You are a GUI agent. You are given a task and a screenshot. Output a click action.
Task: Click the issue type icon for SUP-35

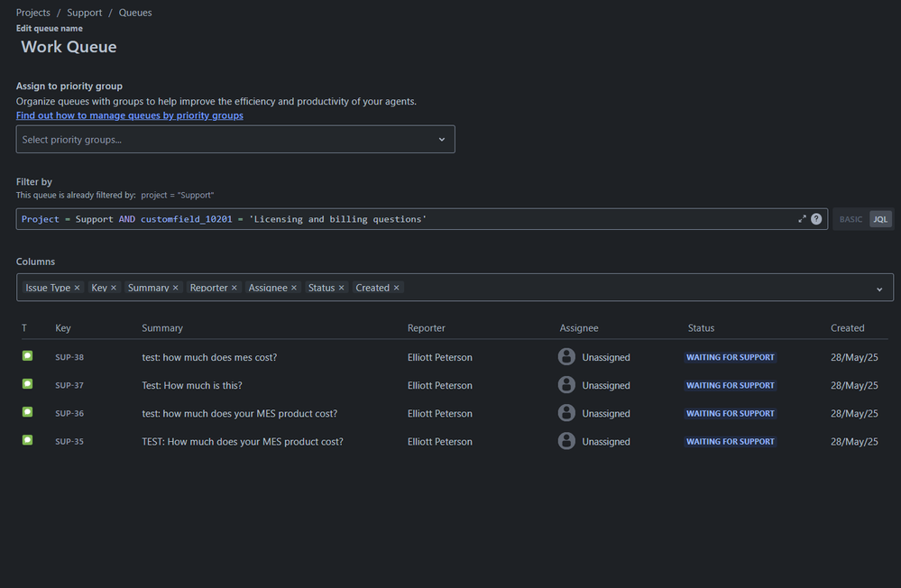(27, 440)
